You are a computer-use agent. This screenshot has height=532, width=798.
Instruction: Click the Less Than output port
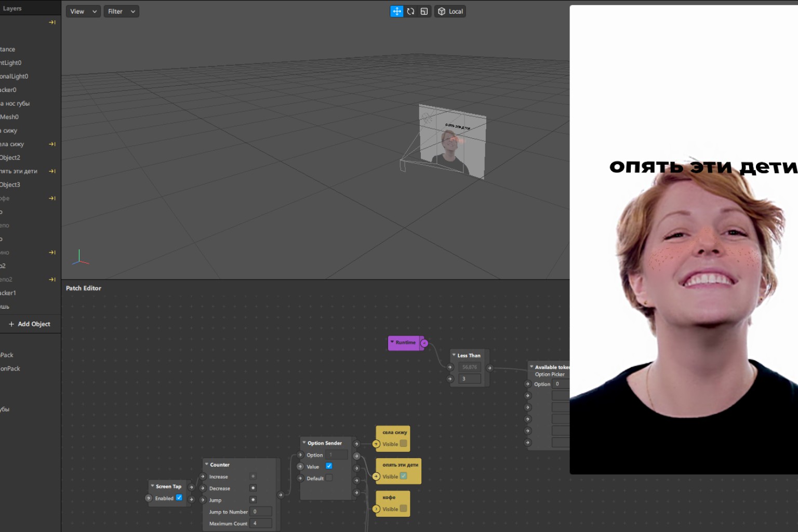coord(489,368)
